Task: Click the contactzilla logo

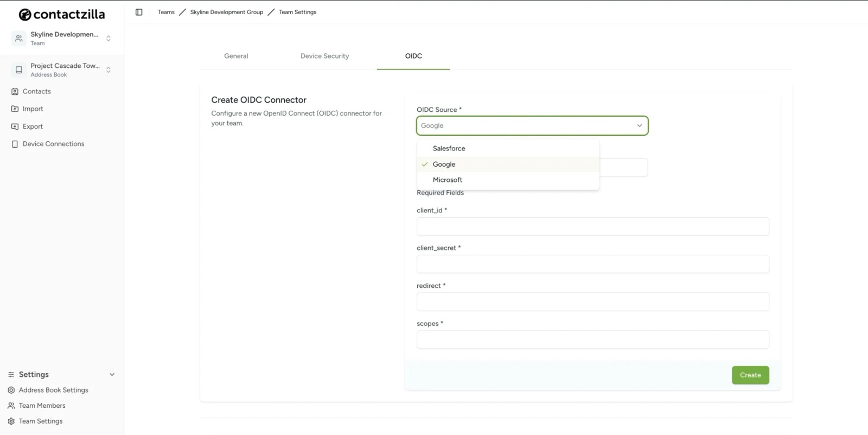Action: point(62,15)
